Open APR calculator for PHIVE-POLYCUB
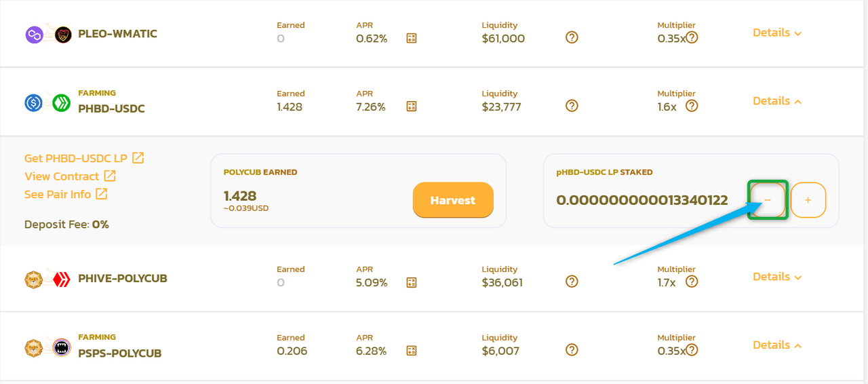This screenshot has width=868, height=384. coord(411,282)
